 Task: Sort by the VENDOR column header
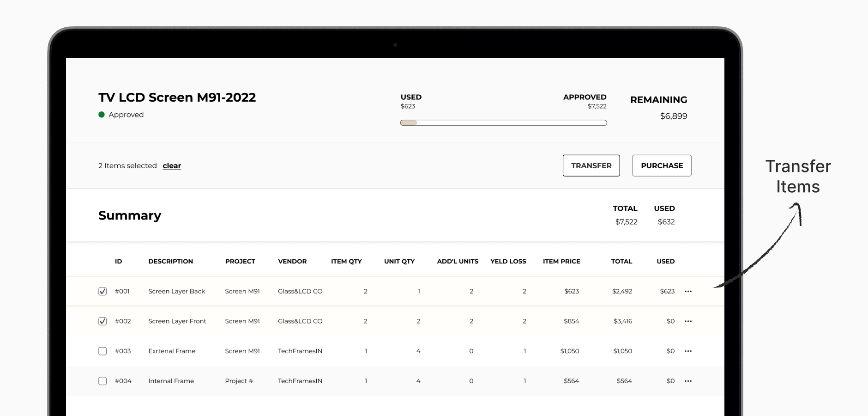click(292, 261)
